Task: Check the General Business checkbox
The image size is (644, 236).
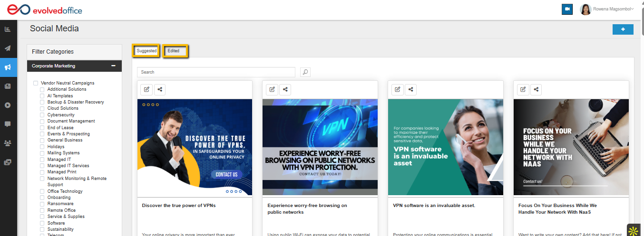Action: coord(42,140)
